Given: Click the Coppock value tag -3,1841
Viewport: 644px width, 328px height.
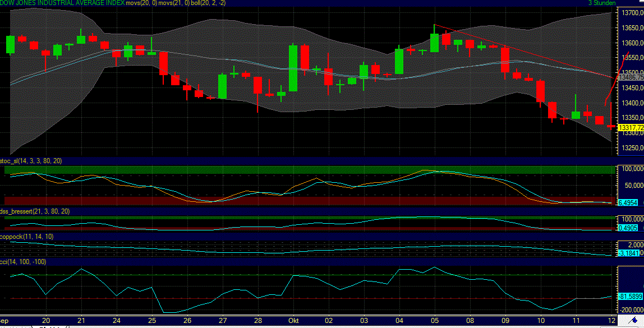Looking at the screenshot, I should (629, 253).
